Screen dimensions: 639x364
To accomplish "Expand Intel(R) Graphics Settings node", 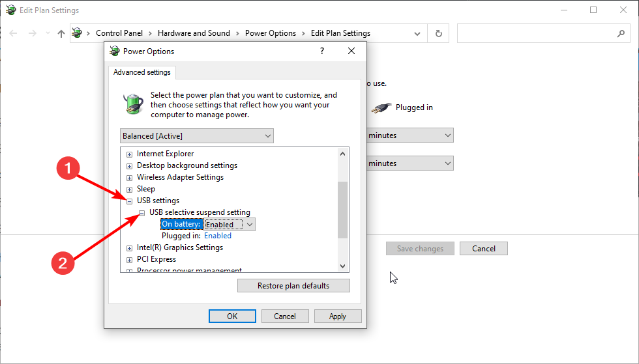I will (129, 248).
